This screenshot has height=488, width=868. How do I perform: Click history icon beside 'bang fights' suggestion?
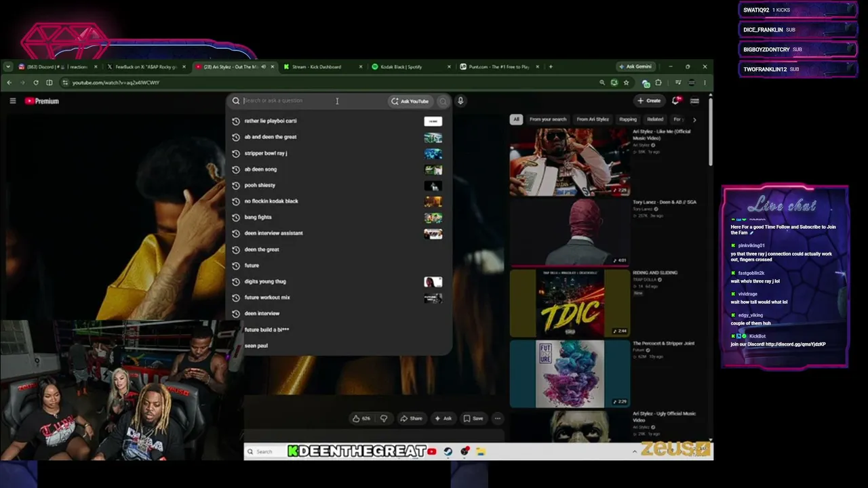236,218
